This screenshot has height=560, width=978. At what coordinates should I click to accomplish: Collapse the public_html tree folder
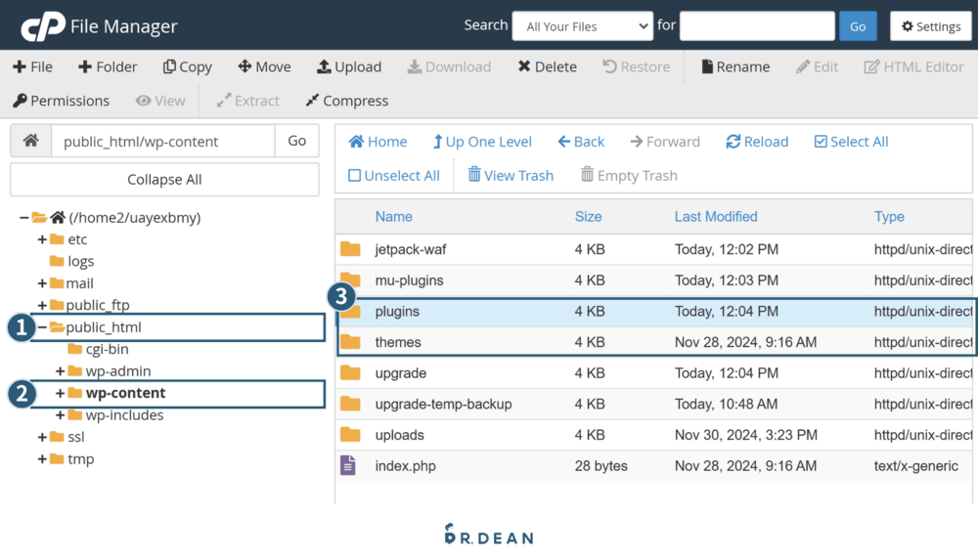[x=42, y=327]
